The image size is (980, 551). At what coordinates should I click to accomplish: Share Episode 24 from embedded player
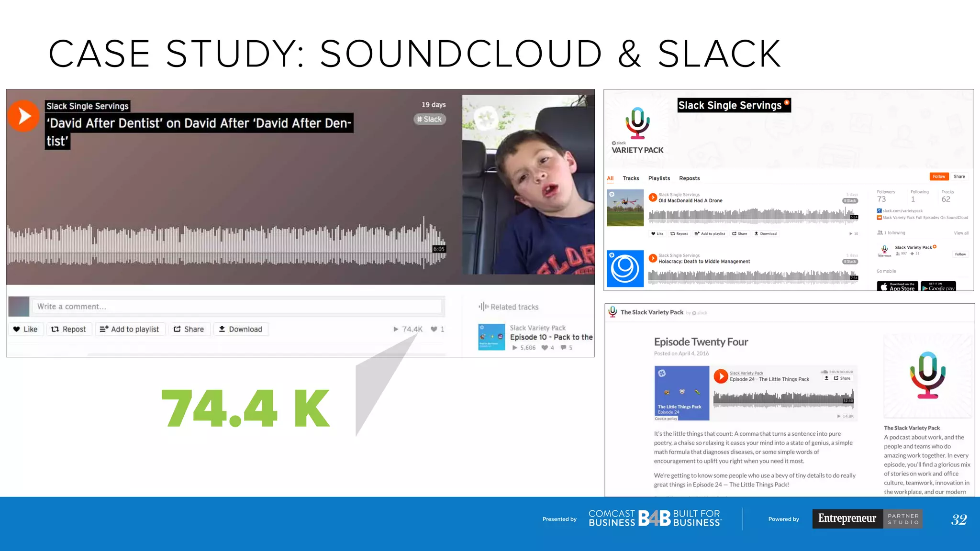coord(842,378)
